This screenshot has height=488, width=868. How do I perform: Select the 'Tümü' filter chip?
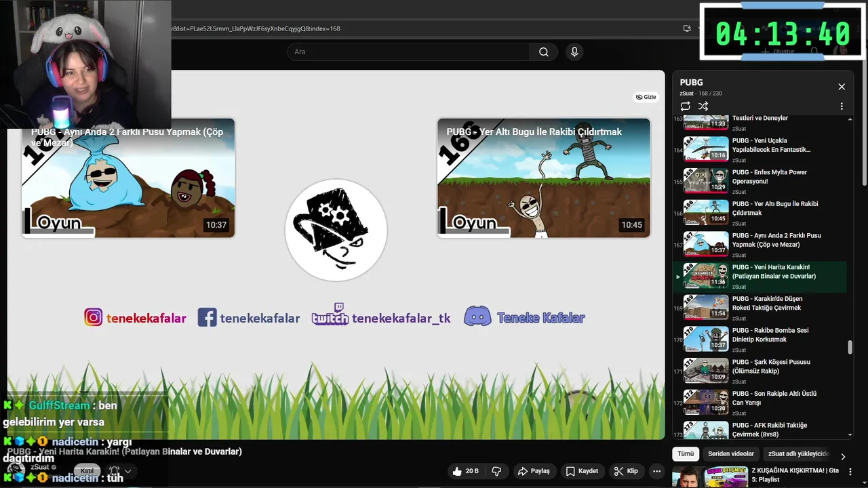pos(686,453)
